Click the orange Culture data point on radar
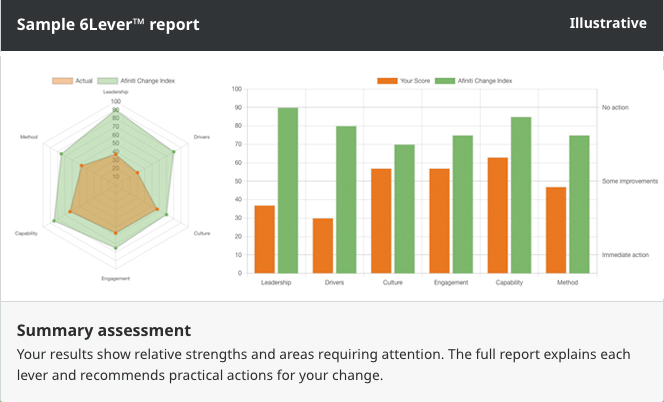The width and height of the screenshot is (664, 402). point(157,209)
